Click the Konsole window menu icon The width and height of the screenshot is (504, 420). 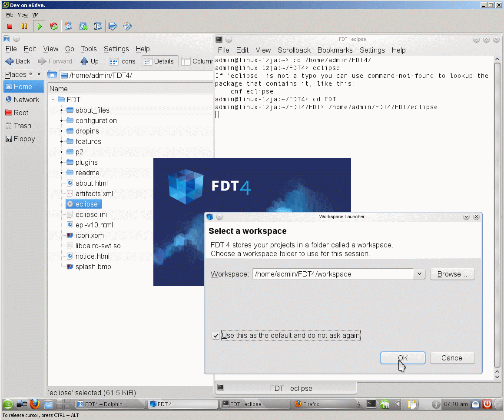pos(219,39)
